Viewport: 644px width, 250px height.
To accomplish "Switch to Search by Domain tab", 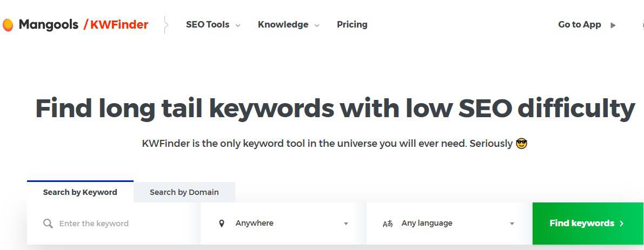I will click(x=184, y=192).
